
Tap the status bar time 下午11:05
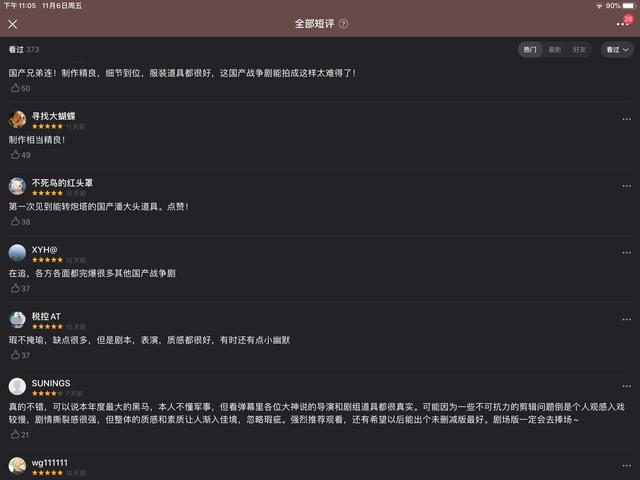(20, 6)
